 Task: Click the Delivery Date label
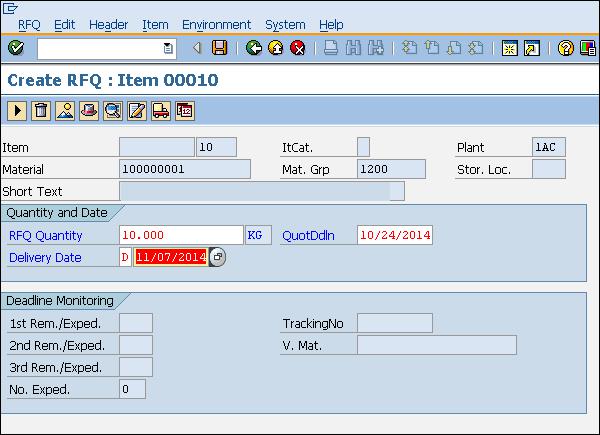[45, 257]
